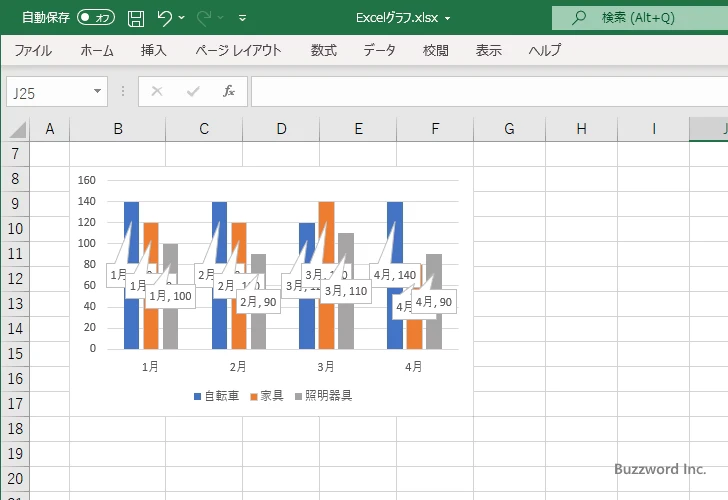Click the Save floppy disk icon
Image resolution: width=728 pixels, height=500 pixels.
pos(136,18)
